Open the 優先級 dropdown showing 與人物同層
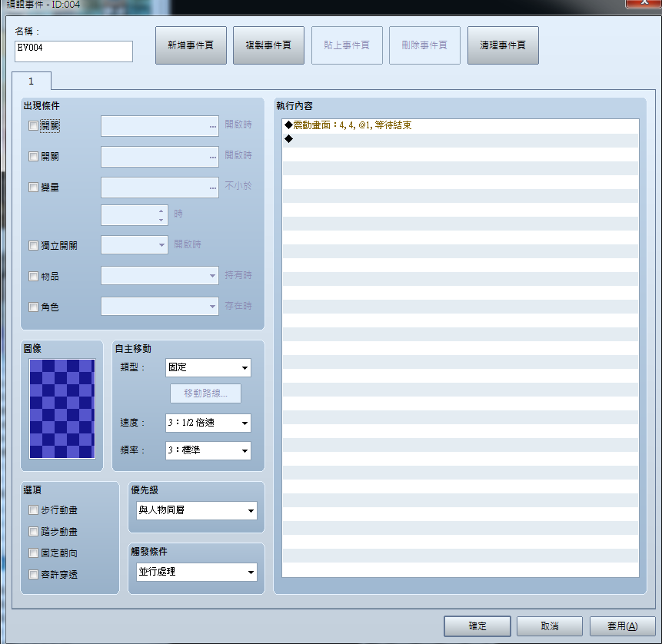Image resolution: width=662 pixels, height=644 pixels. [x=197, y=510]
